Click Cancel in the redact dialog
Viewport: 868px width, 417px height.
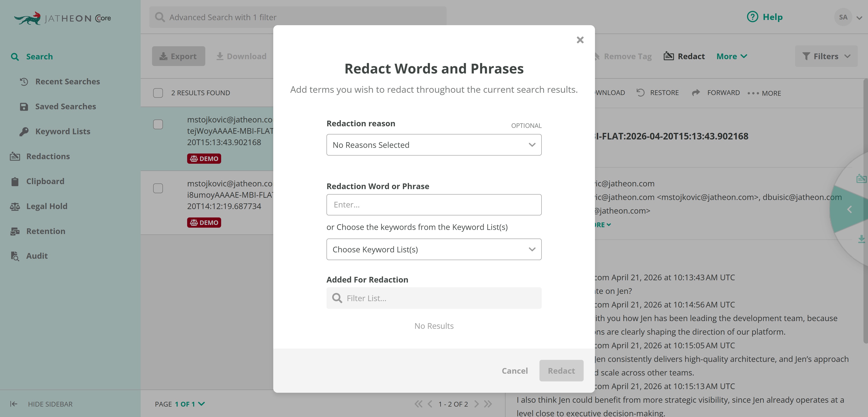click(515, 371)
